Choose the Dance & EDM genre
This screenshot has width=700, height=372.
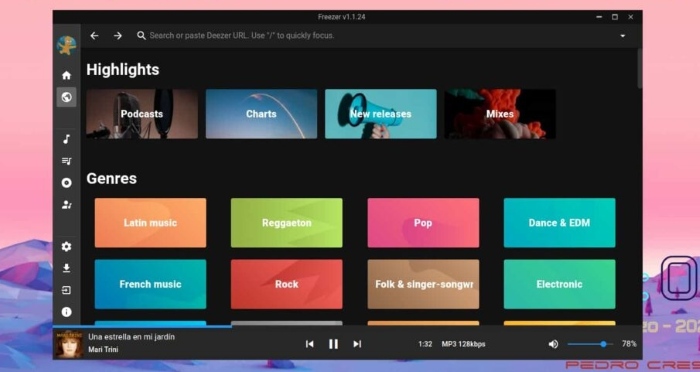click(x=559, y=223)
